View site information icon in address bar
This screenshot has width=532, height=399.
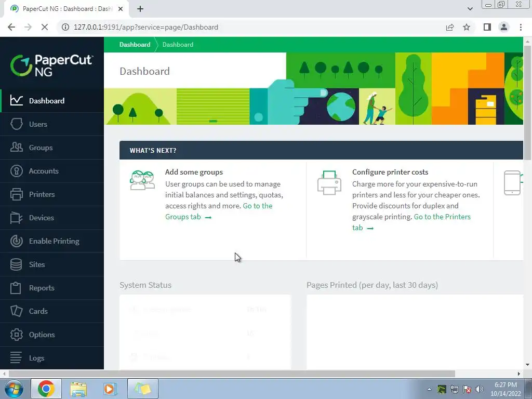tap(65, 27)
